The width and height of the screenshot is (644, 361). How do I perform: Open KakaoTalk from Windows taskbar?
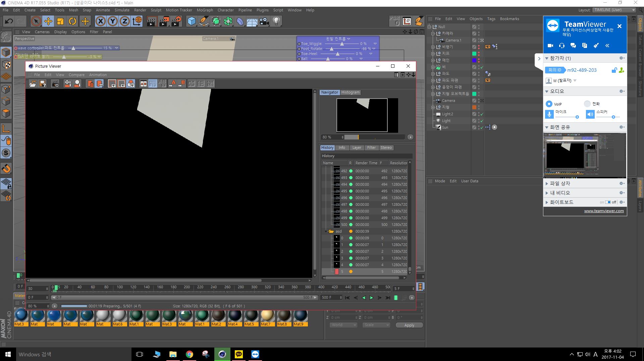tap(239, 354)
